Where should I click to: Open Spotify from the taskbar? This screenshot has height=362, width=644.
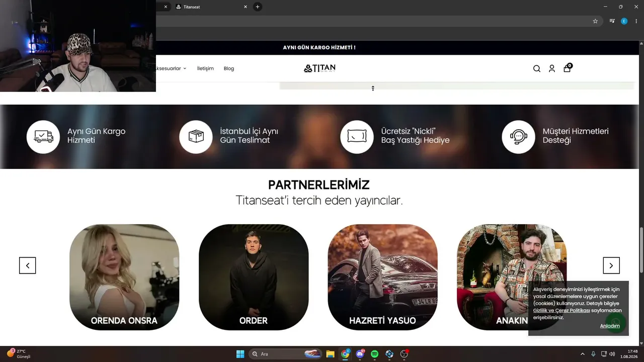pos(374,354)
